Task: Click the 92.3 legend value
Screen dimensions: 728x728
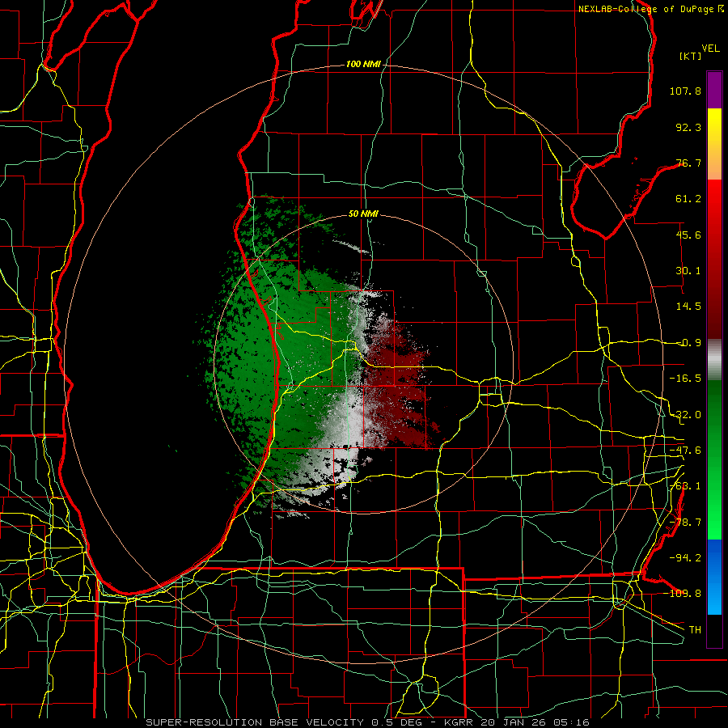Action: coord(688,127)
